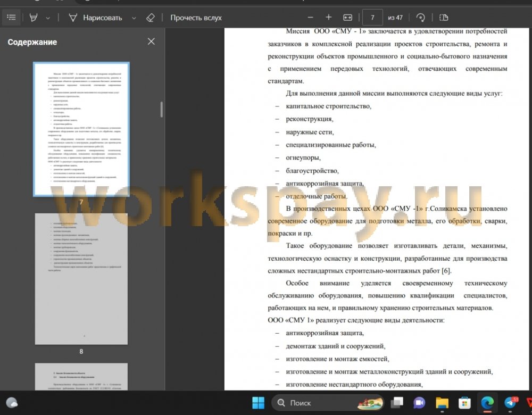Image resolution: width=532 pixels, height=415 pixels.
Task: Rotate the page icon
Action: pos(420,18)
